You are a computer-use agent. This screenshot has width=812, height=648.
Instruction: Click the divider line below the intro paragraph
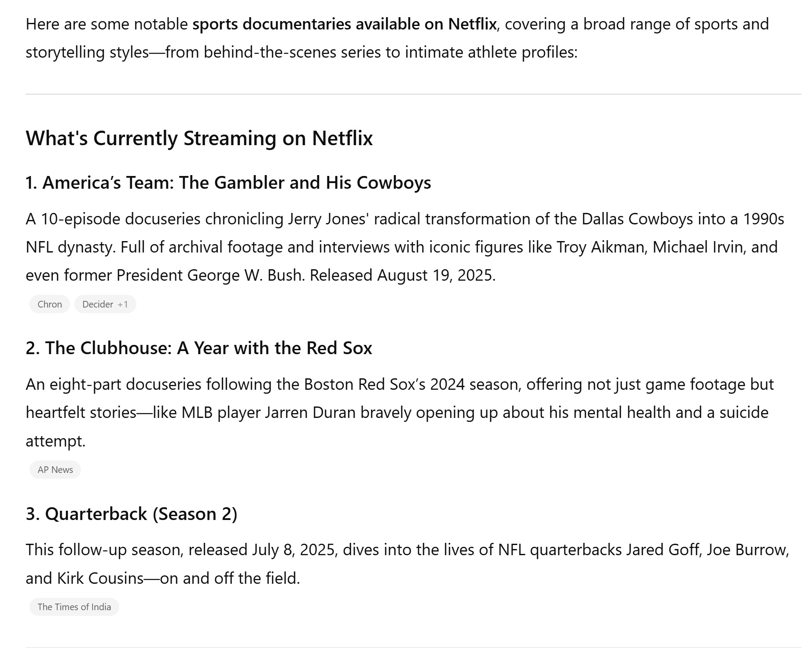(413, 94)
